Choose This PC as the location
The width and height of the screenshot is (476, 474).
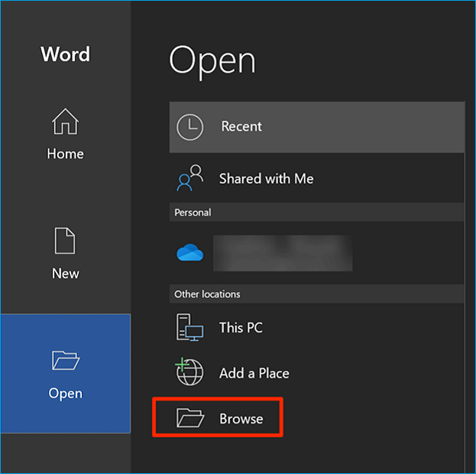[317, 327]
